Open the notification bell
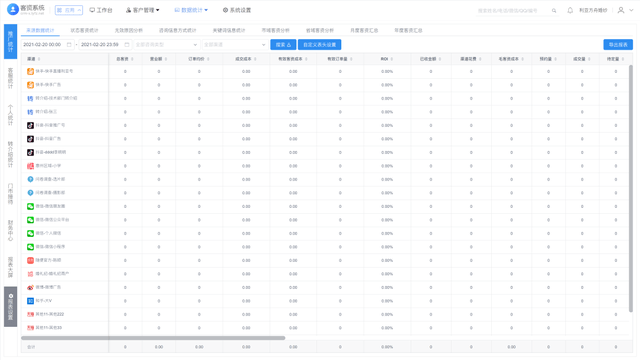The height and width of the screenshot is (360, 640). (x=570, y=10)
